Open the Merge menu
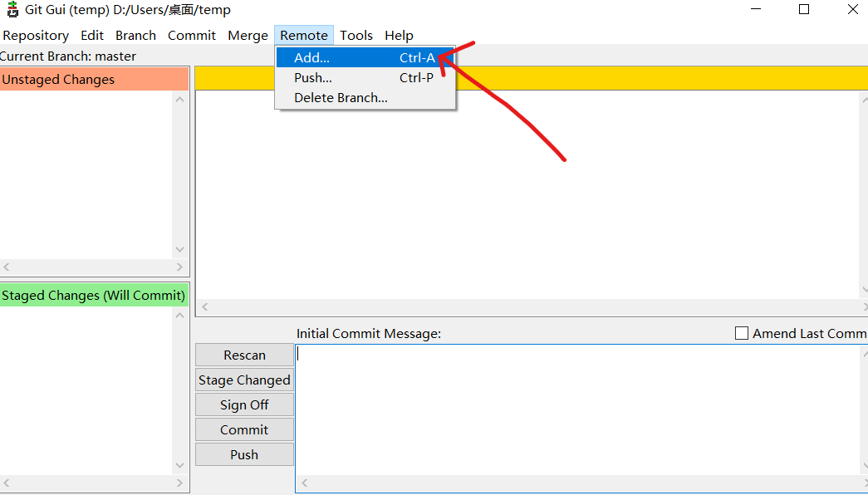 click(248, 36)
